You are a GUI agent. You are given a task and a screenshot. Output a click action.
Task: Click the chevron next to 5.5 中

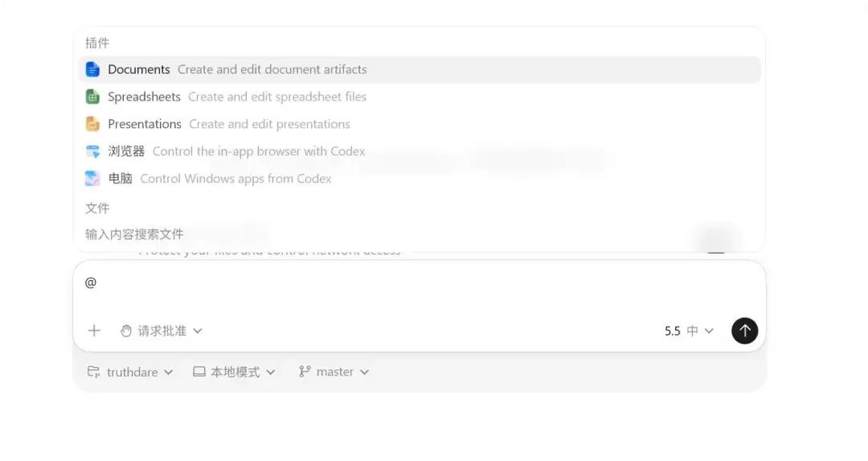(x=709, y=331)
